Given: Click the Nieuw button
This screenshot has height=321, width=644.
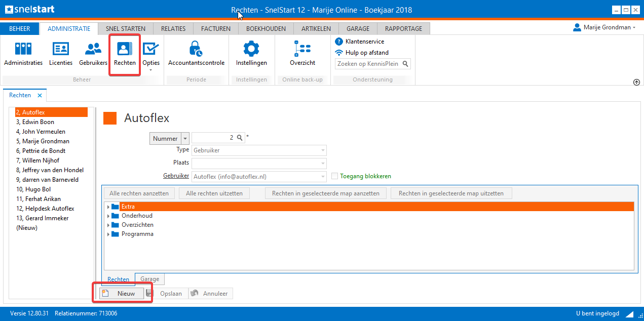Looking at the screenshot, I should (x=122, y=294).
